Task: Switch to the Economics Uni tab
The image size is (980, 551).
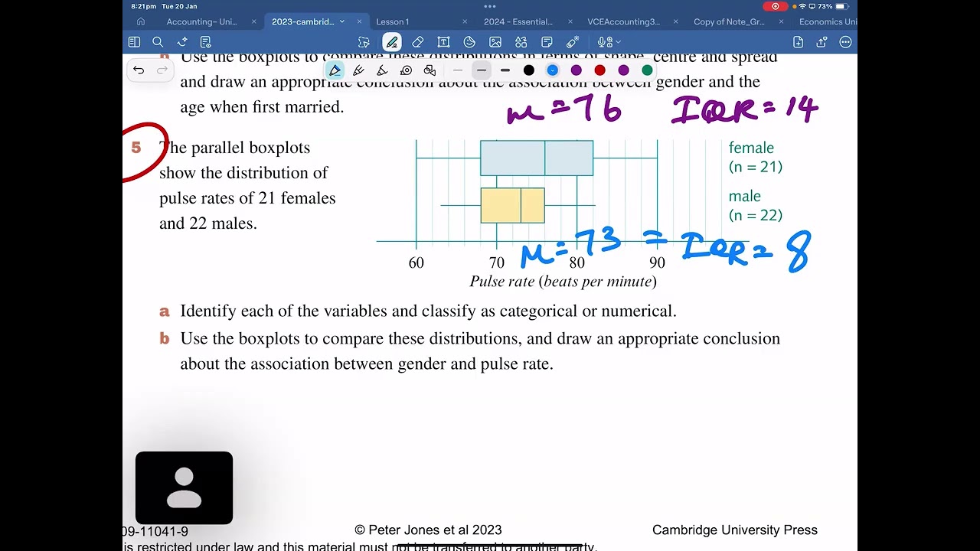Action: [828, 21]
